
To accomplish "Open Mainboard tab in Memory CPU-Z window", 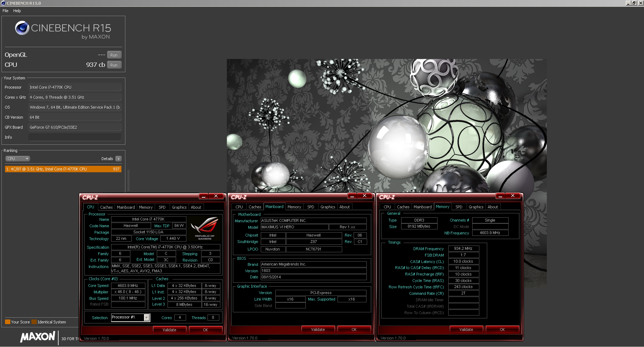I will pyautogui.click(x=423, y=207).
